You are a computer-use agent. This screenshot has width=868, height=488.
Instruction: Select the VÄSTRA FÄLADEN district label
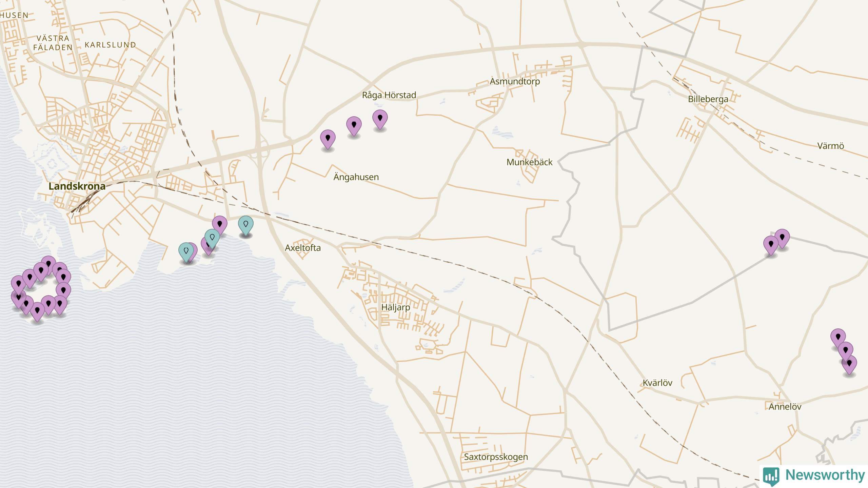[x=53, y=43]
